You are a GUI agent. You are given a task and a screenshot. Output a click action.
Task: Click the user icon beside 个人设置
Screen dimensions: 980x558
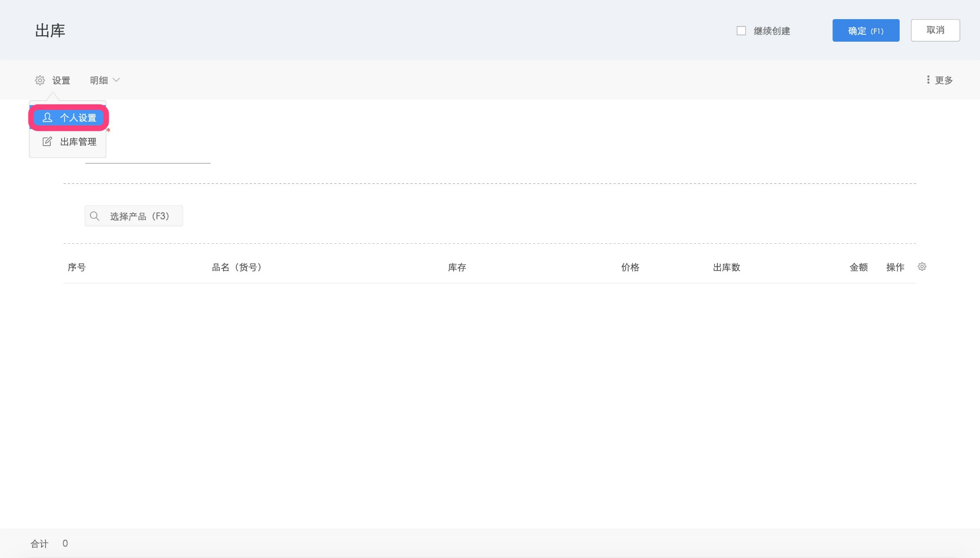47,118
